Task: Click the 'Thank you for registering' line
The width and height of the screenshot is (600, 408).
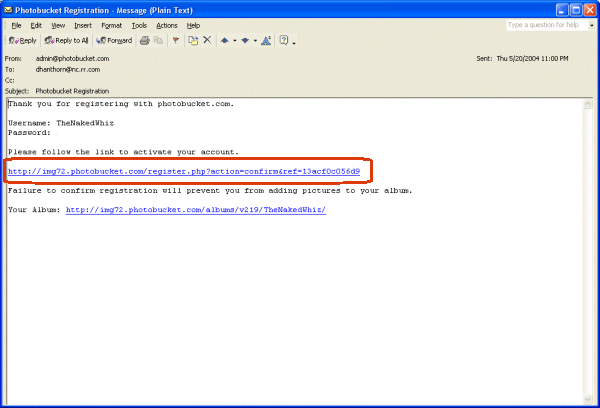Action: pyautogui.click(x=121, y=104)
